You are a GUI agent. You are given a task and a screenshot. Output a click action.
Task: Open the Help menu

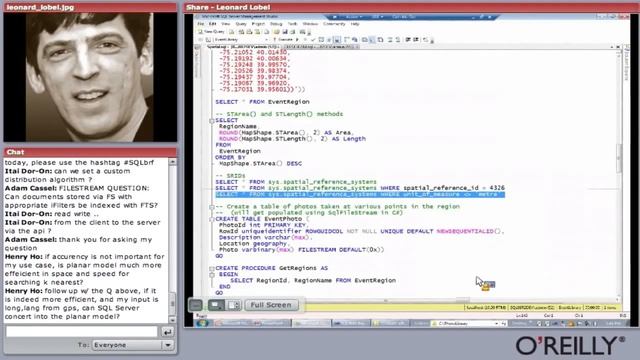pyautogui.click(x=355, y=24)
